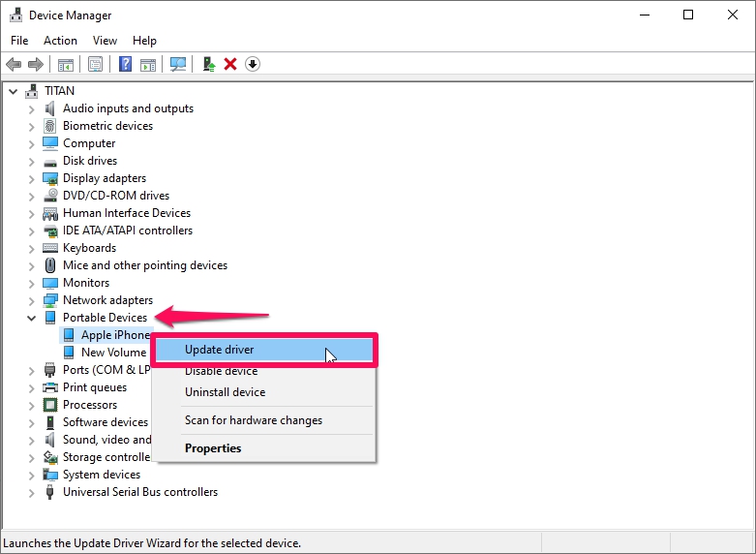Click the Biometric devices fingerprint icon
The width and height of the screenshot is (756, 554).
(49, 126)
